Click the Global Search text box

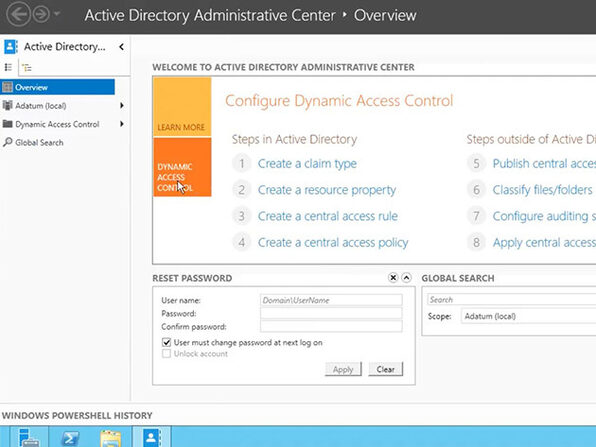511,300
